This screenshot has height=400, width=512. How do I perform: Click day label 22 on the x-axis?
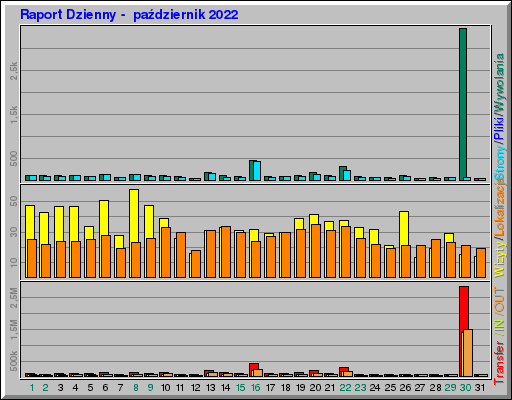click(x=345, y=388)
